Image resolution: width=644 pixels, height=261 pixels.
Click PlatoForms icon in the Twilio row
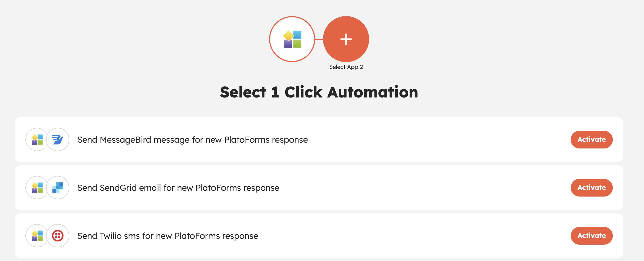(37, 236)
